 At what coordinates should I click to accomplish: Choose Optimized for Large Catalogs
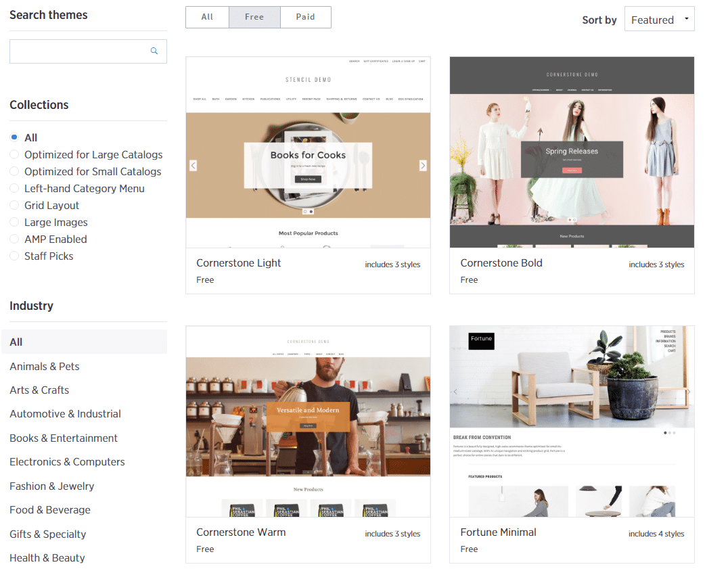click(x=93, y=155)
